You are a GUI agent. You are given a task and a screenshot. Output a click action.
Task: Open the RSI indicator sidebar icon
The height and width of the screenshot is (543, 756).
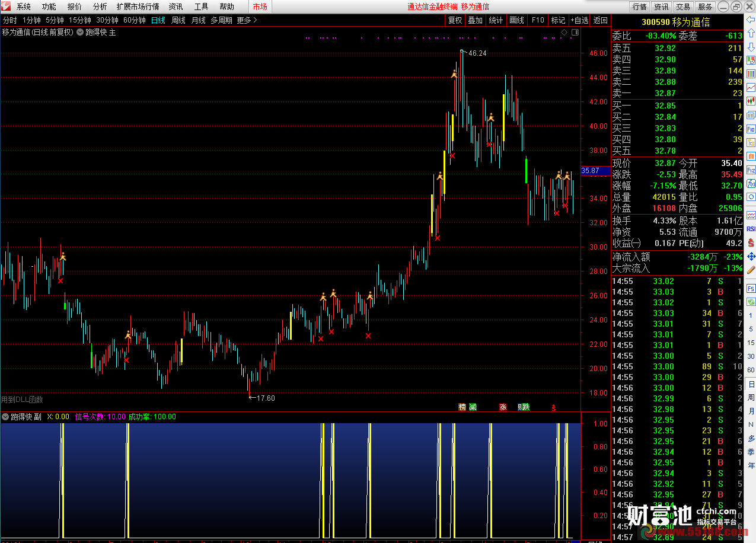751,229
